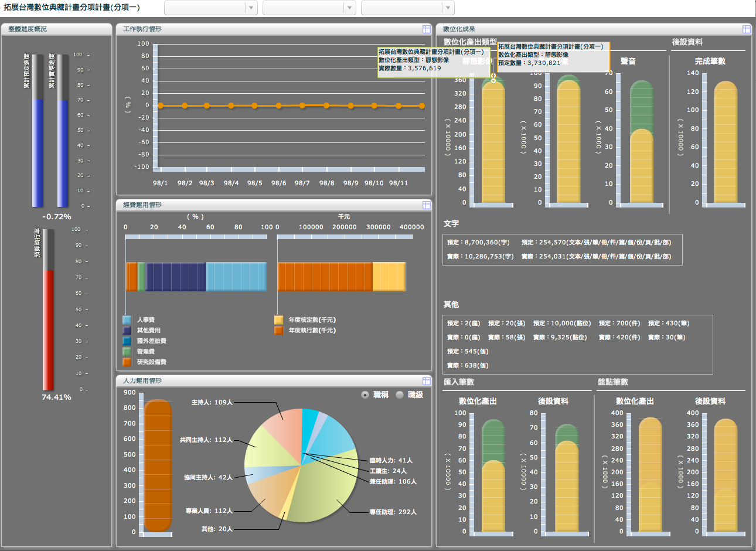Viewport: 756px width, 551px height.
Task: Click the orange 900-scale bar in 人力運用情形
Action: pos(158,466)
